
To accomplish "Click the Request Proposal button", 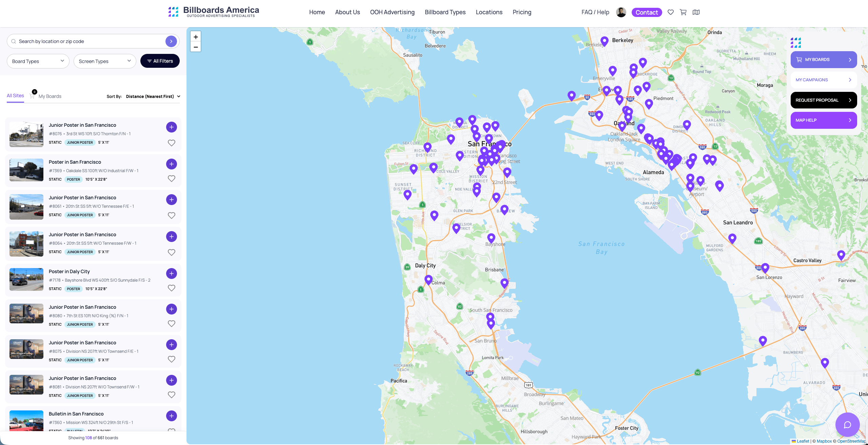I will pyautogui.click(x=824, y=100).
